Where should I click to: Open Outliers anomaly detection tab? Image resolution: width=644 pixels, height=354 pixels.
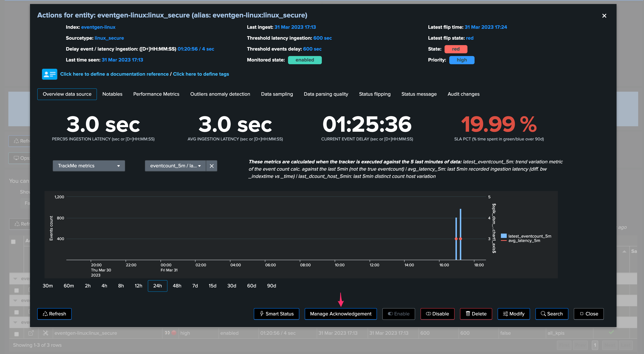pos(220,94)
